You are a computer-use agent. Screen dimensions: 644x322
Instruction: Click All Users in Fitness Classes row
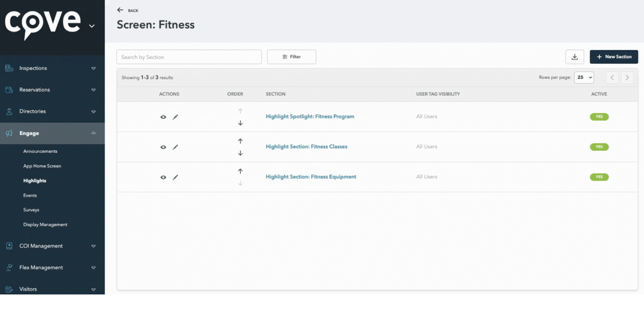[426, 147]
